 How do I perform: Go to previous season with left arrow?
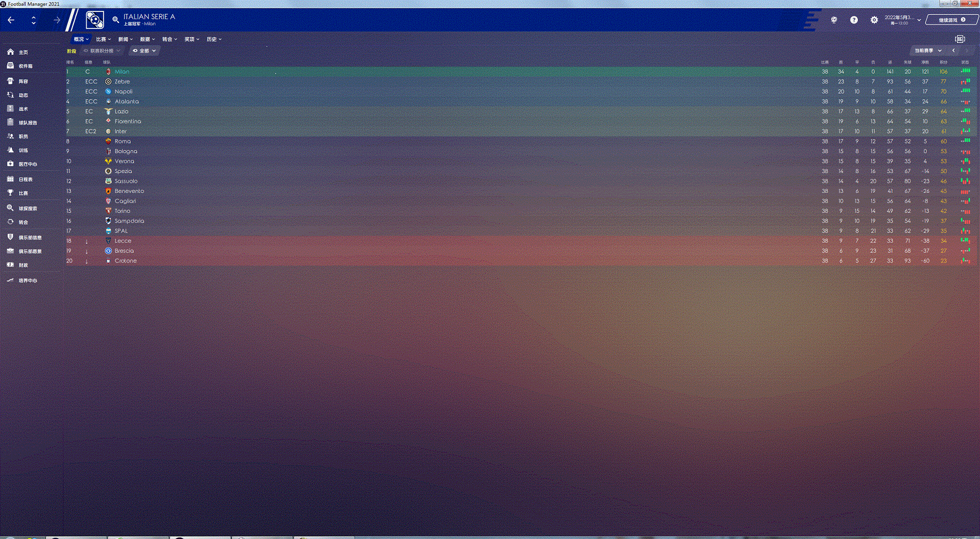(953, 50)
